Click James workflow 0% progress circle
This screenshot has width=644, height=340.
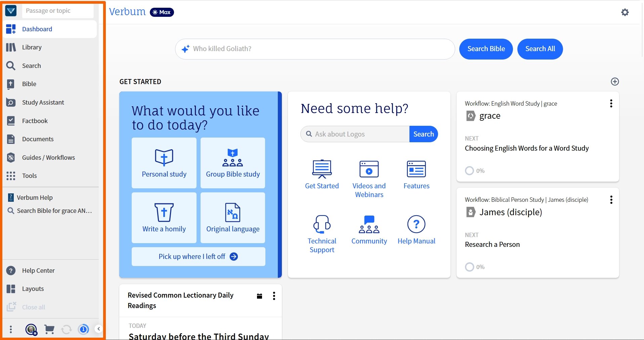(469, 267)
